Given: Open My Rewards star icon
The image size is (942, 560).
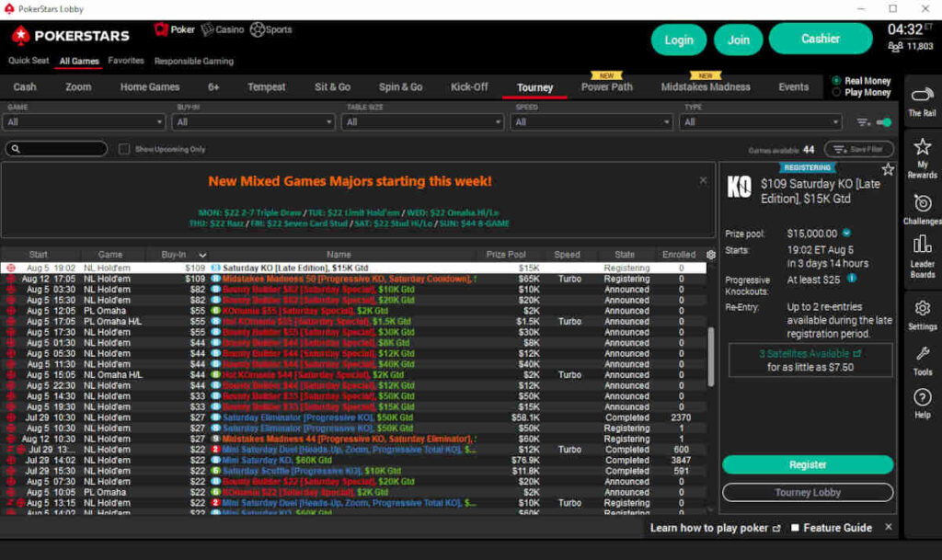Looking at the screenshot, I should pyautogui.click(x=922, y=154).
